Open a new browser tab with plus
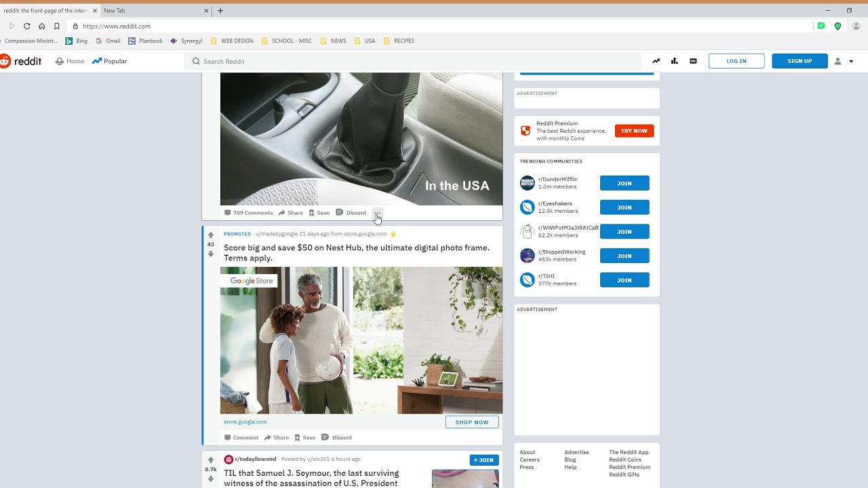This screenshot has width=868, height=488. (220, 11)
